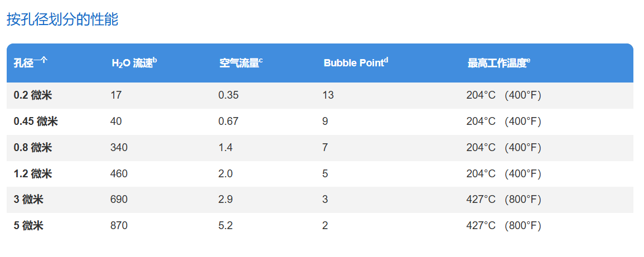Select the water flow value 870

pyautogui.click(x=119, y=226)
